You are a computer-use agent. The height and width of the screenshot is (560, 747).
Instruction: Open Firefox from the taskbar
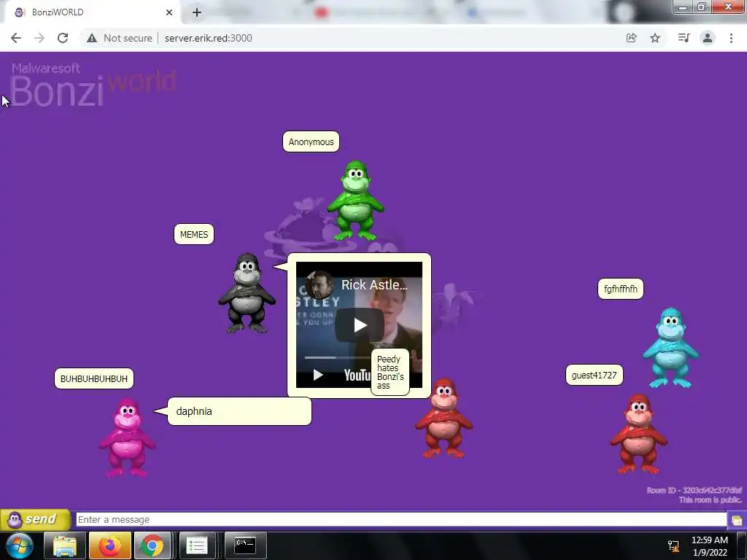[x=109, y=545]
